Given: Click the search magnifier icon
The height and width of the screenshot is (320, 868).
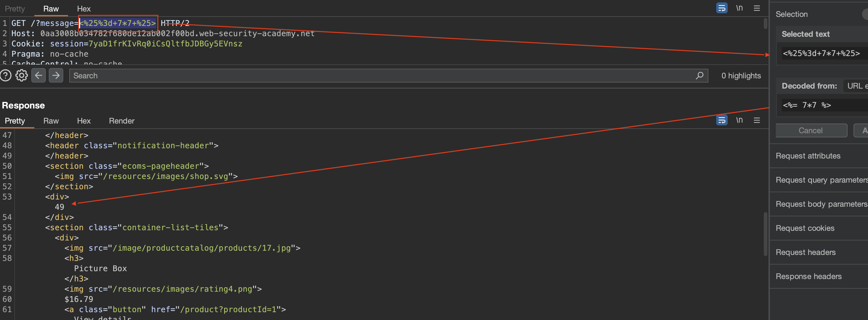Looking at the screenshot, I should 700,76.
